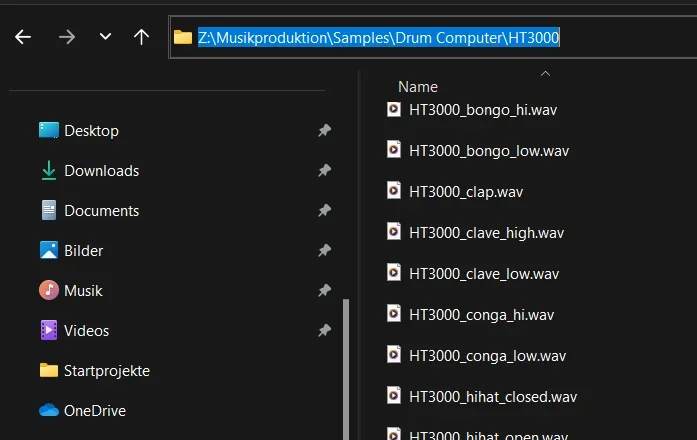Click the folder icon in address bar
697x440 pixels.
click(x=183, y=37)
